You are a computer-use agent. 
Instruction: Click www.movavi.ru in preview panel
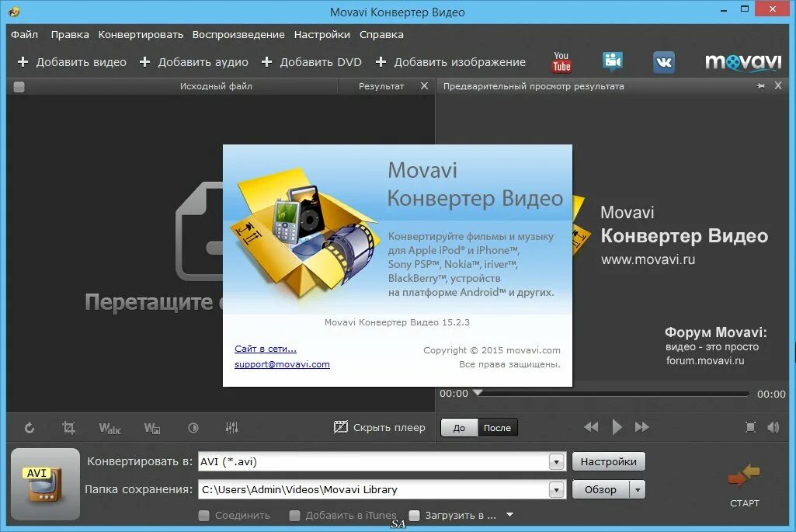point(648,260)
